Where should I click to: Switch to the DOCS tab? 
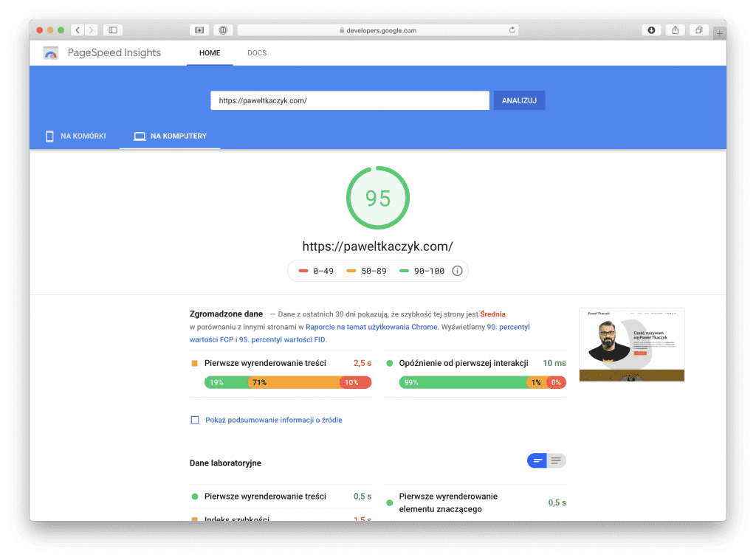(x=257, y=52)
